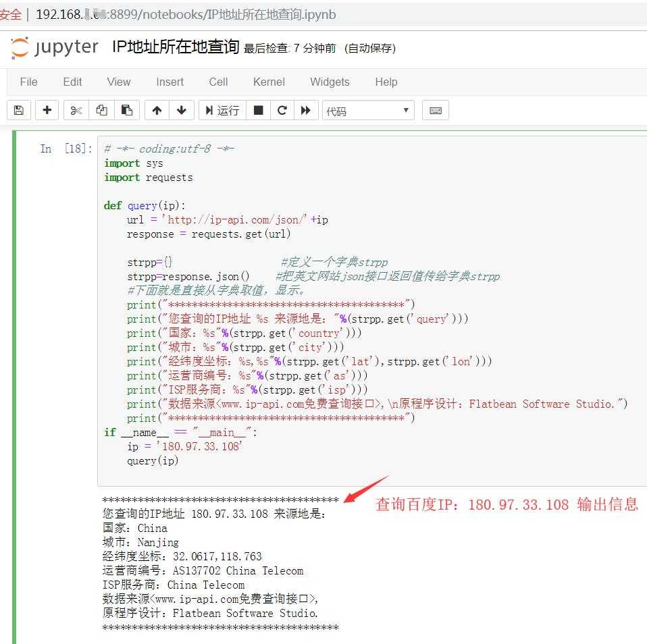The image size is (647, 644).
Task: Open the 代码 cell type dropdown
Action: 368,111
